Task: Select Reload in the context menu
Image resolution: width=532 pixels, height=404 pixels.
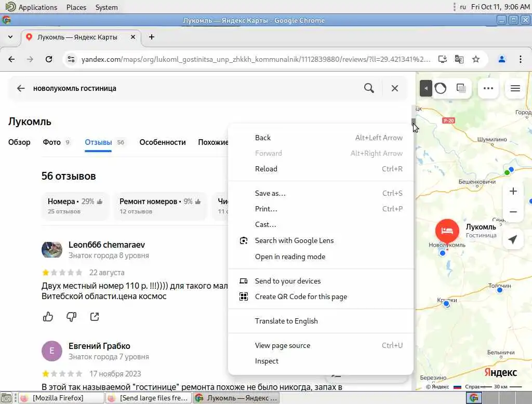Action: [x=321, y=169]
